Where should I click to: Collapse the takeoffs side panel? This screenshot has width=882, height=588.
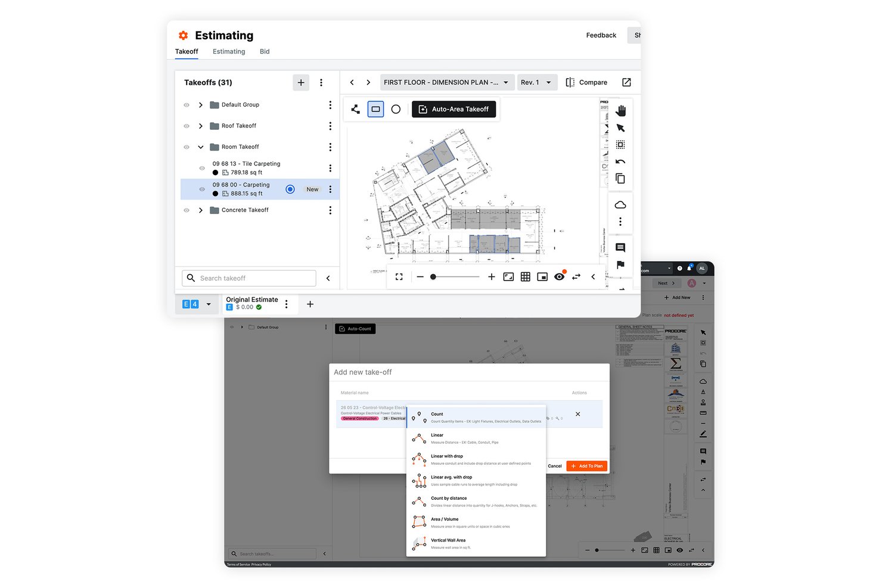(328, 278)
